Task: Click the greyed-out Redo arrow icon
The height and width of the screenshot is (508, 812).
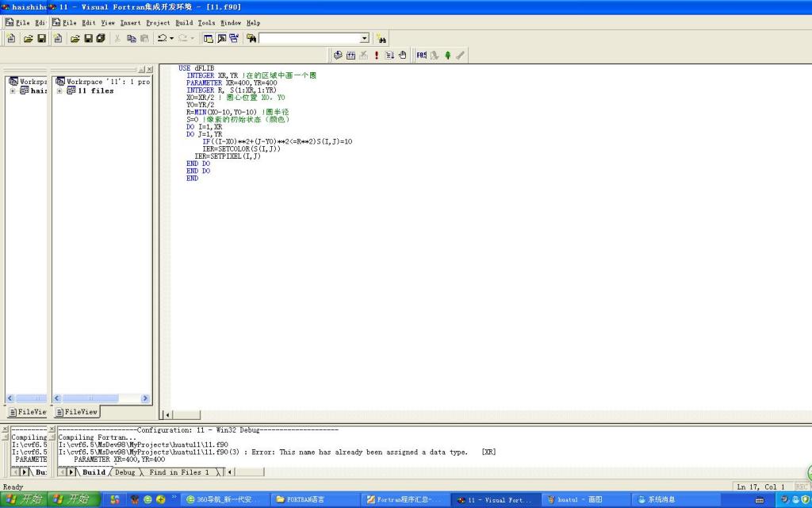Action: point(182,38)
